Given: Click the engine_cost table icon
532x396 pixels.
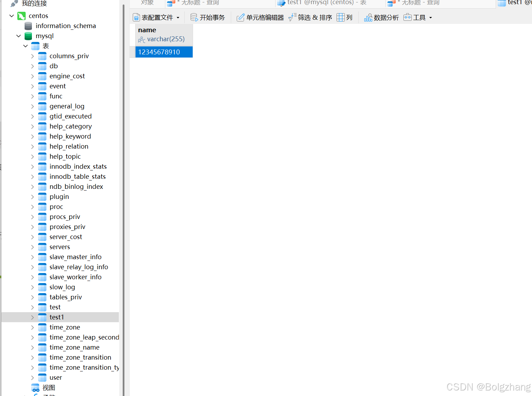Looking at the screenshot, I should point(42,76).
